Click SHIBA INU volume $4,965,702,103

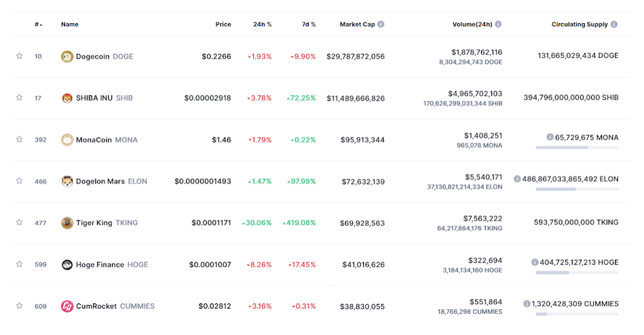475,93
